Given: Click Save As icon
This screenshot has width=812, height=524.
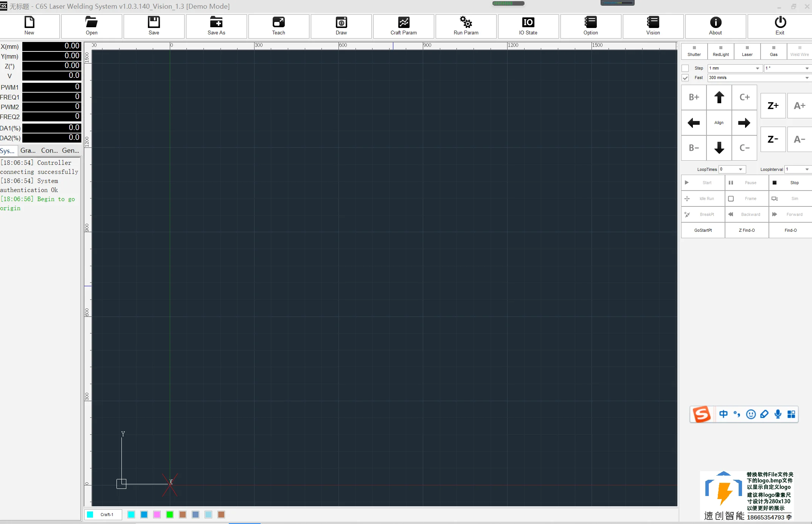Looking at the screenshot, I should [x=216, y=26].
